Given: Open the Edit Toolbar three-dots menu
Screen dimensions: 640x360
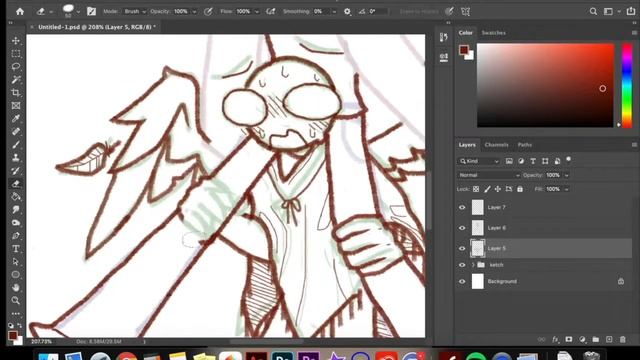Looking at the screenshot, I should (16, 313).
